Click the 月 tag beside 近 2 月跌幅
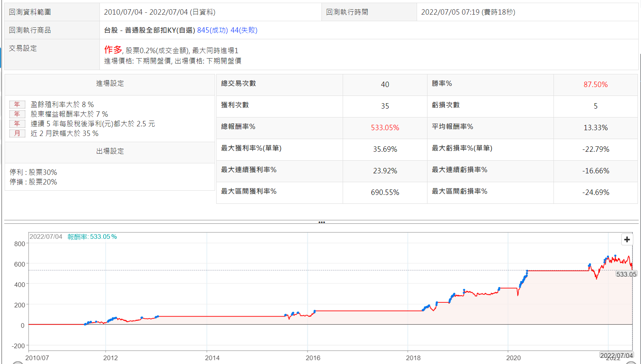This screenshot has width=641, height=364. click(x=17, y=133)
